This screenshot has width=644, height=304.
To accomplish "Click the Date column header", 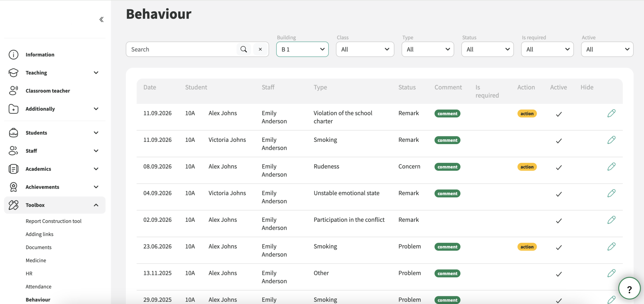I will click(x=150, y=87).
